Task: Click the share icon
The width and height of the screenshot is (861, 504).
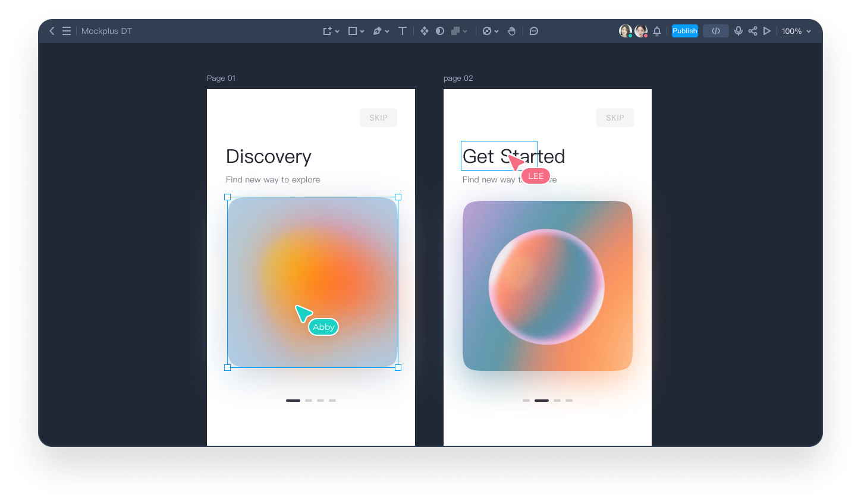Action: (753, 31)
